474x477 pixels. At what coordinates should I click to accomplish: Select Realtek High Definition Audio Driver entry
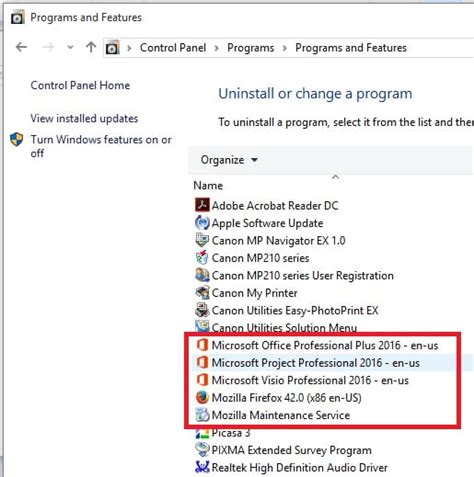pos(300,467)
